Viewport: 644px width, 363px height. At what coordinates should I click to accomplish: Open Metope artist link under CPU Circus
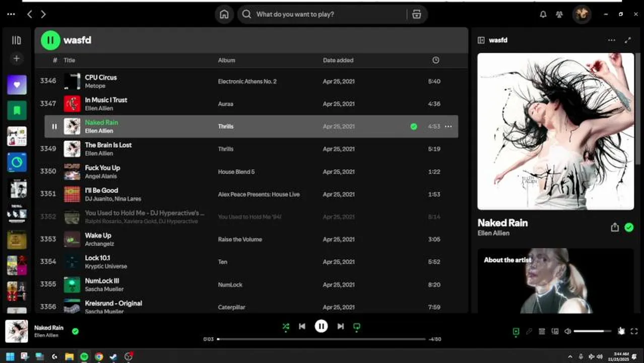(95, 86)
